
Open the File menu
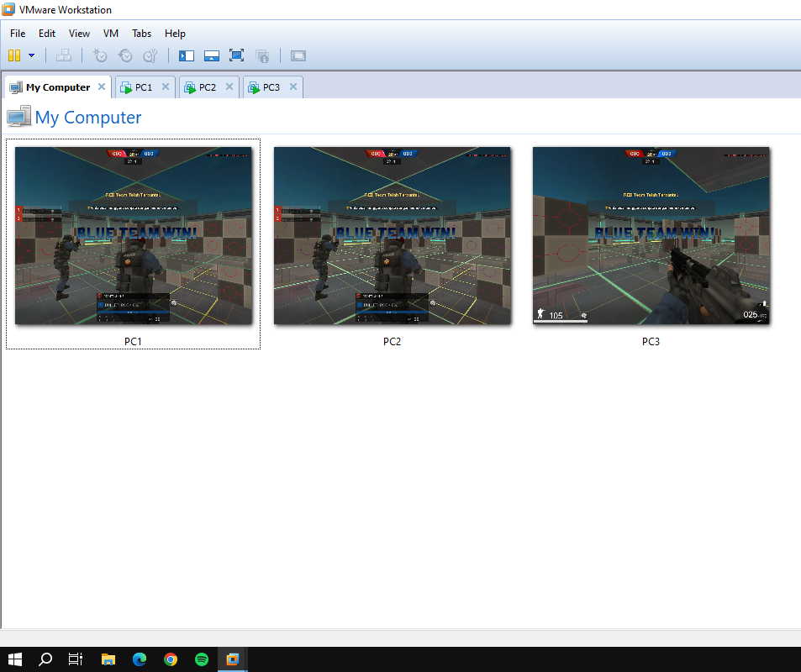[x=18, y=34]
